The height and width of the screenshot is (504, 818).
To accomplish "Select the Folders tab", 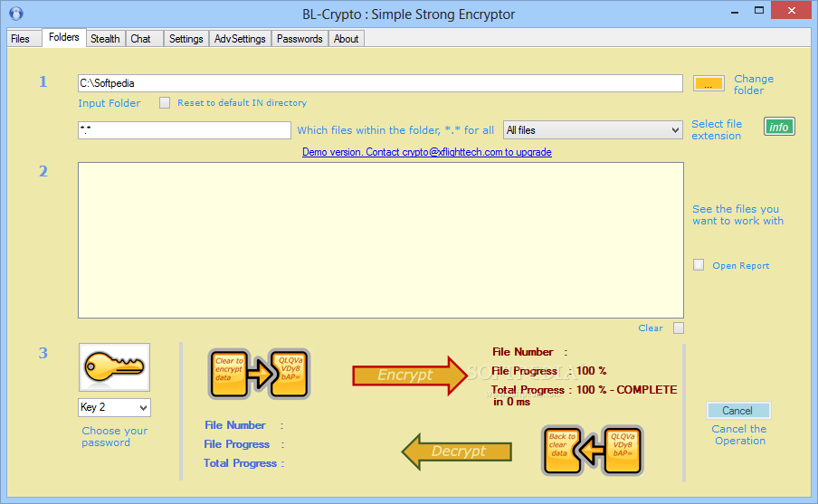I will tap(63, 37).
